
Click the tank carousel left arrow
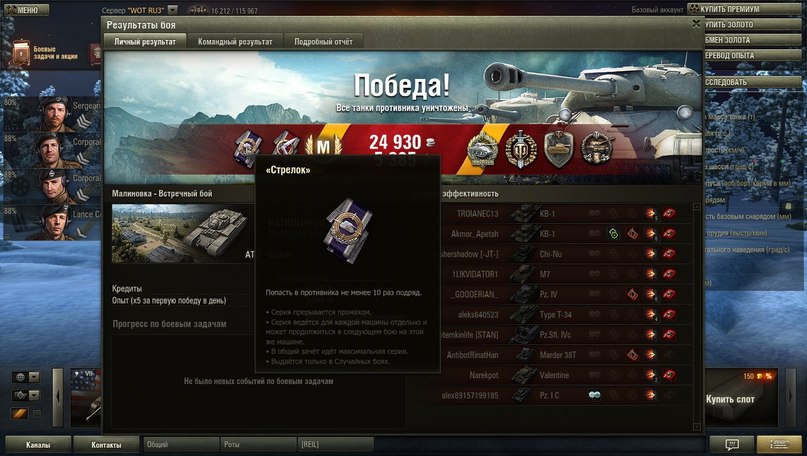click(x=58, y=397)
